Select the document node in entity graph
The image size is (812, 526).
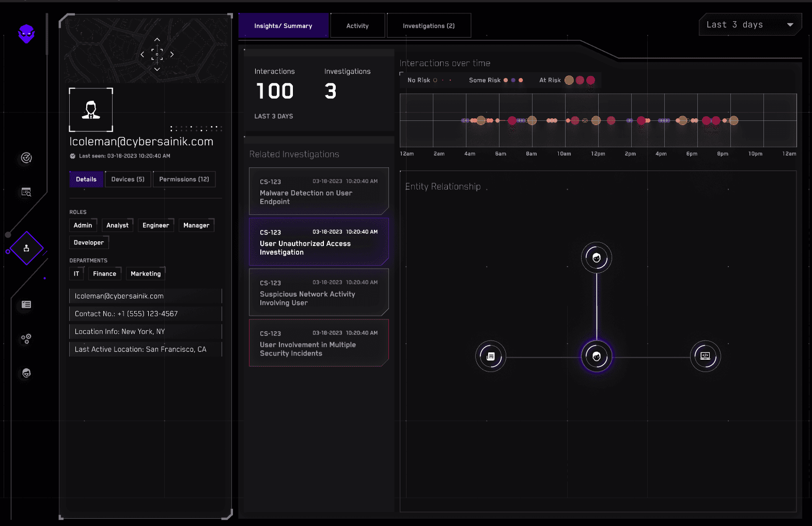tap(491, 356)
